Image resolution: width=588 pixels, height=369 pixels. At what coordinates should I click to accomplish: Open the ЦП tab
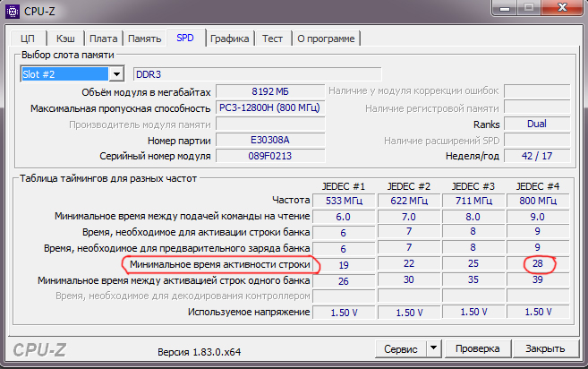(x=28, y=39)
